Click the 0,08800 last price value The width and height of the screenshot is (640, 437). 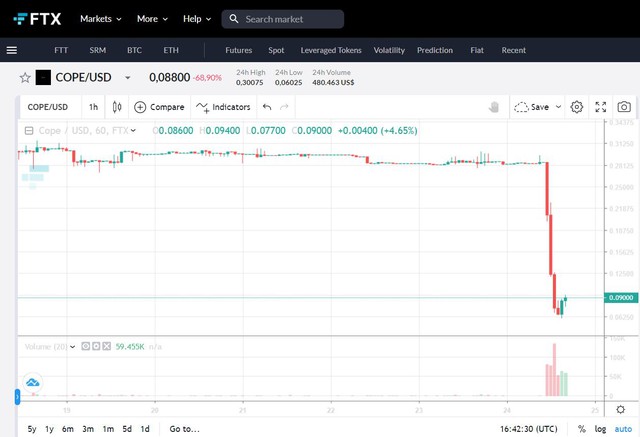169,77
